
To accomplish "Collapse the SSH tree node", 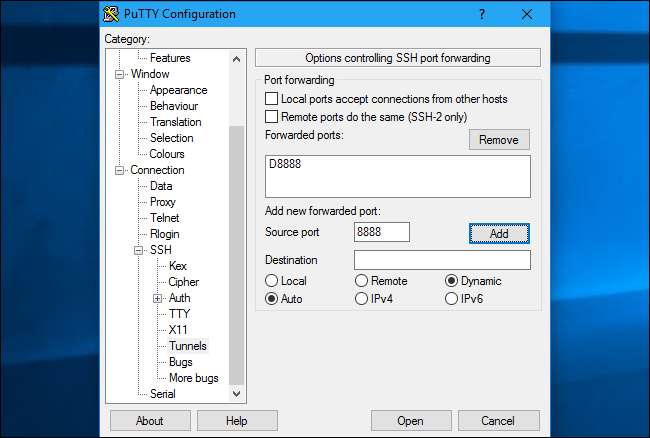I will coord(140,250).
